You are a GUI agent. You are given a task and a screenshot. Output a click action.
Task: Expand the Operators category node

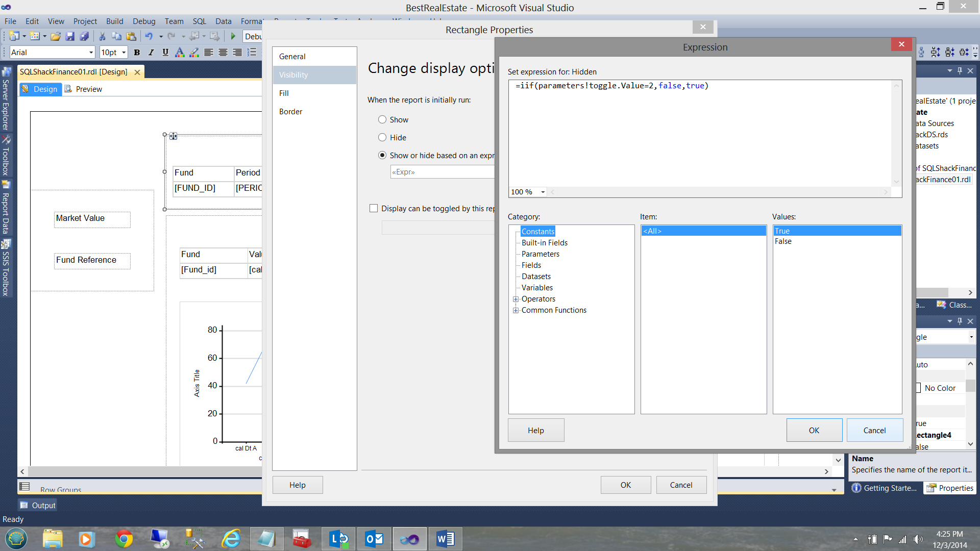click(x=516, y=299)
